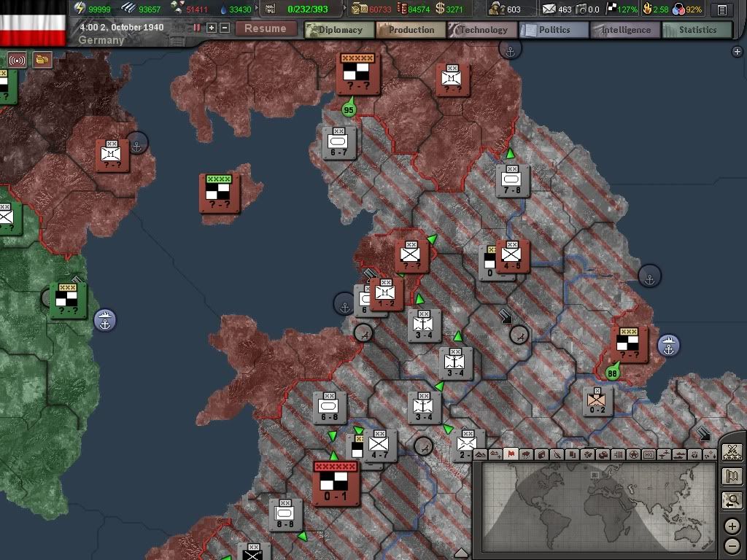Click the magnifier with arrow button
Screen dimensions: 747x560
[732, 501]
